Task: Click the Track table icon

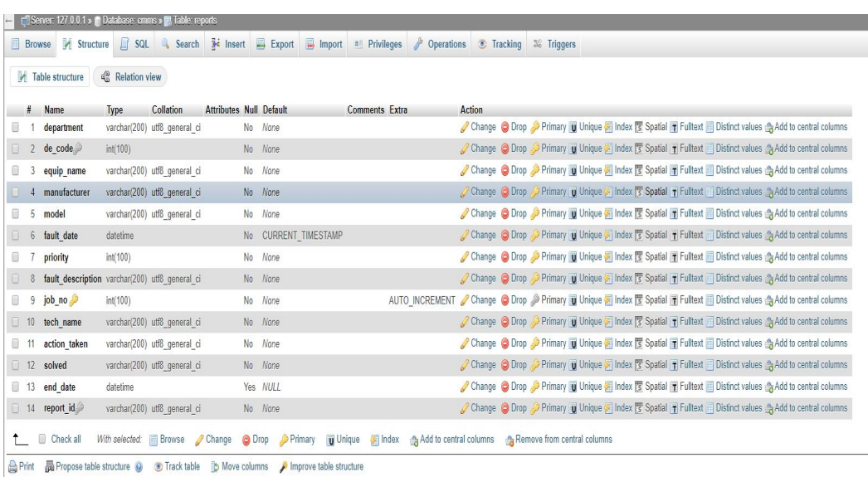Action: coord(158,466)
